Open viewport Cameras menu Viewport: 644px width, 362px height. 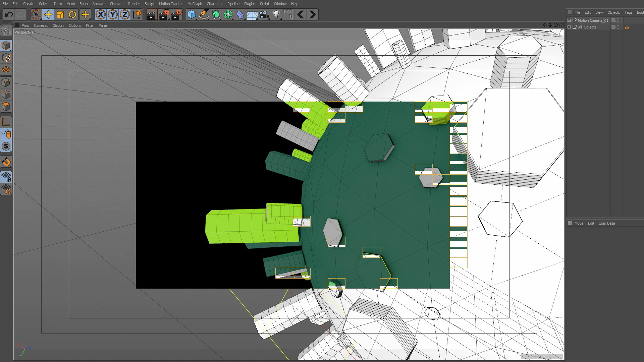point(41,25)
